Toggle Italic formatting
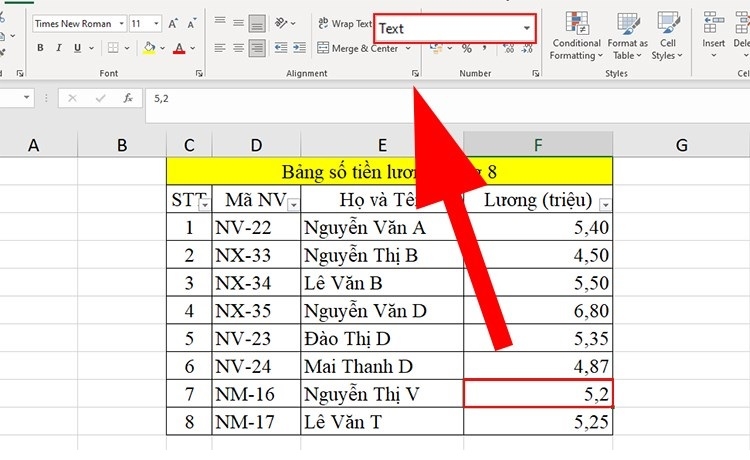750x460 pixels. pyautogui.click(x=59, y=48)
